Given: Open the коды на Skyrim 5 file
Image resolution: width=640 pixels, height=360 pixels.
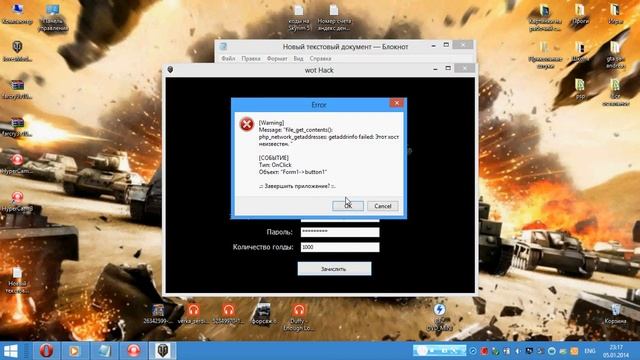Looking at the screenshot, I should (x=299, y=18).
